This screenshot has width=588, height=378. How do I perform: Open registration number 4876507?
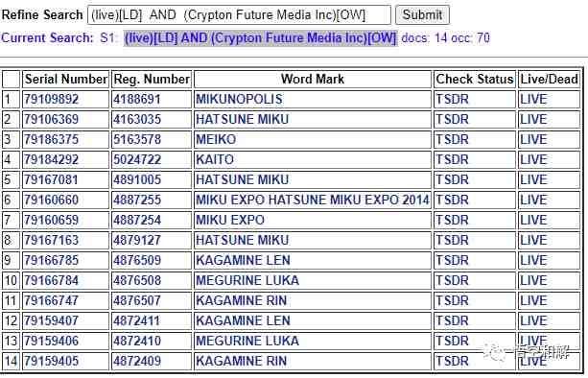[137, 300]
